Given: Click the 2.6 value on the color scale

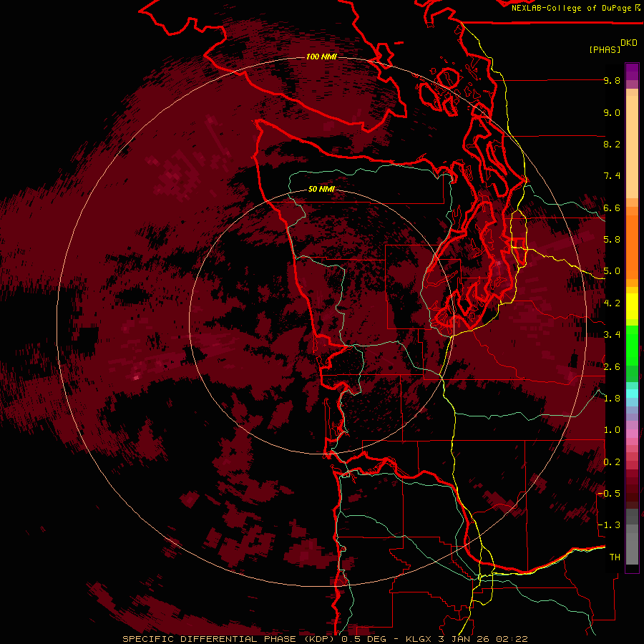Looking at the screenshot, I should point(612,367).
